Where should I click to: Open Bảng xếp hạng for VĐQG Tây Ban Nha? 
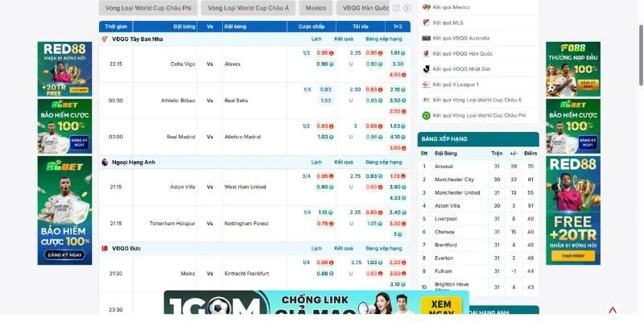click(384, 39)
